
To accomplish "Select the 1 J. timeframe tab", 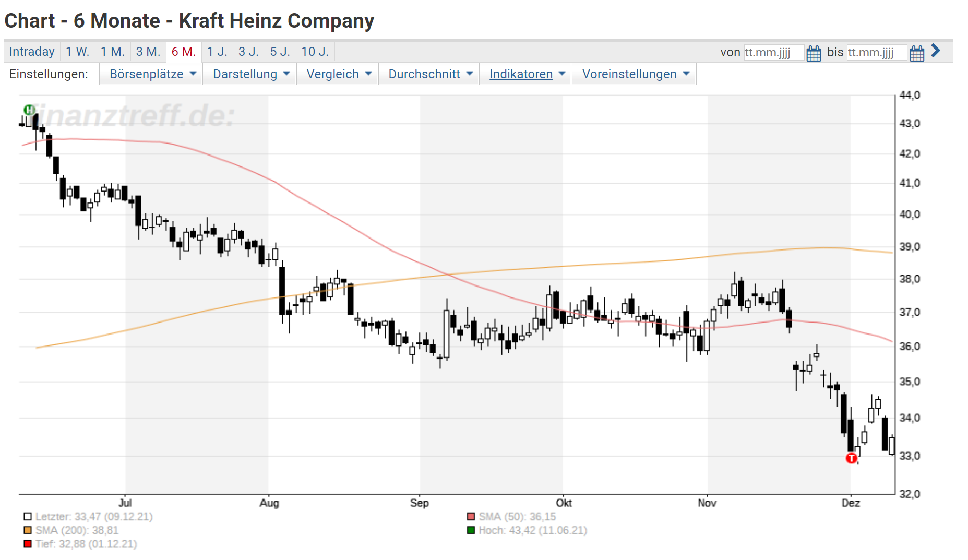I will tap(217, 52).
